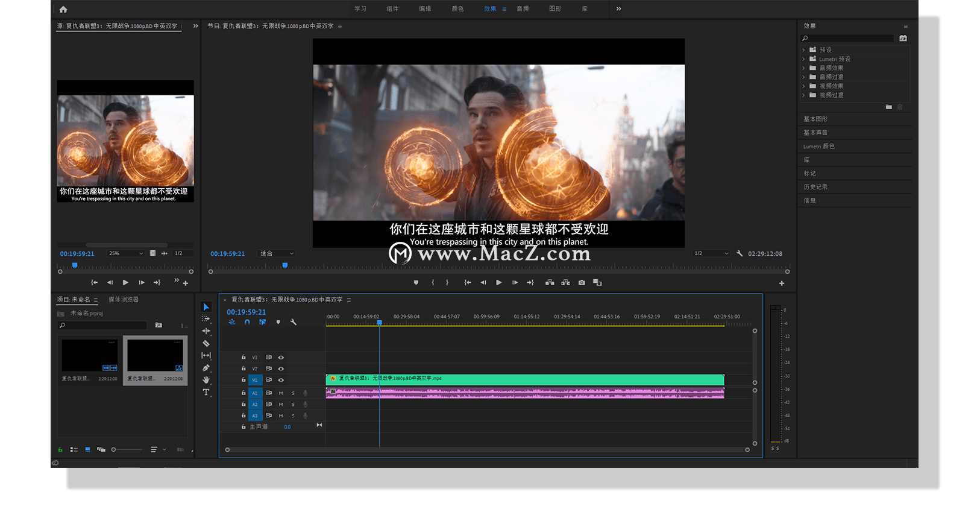Click Mark In bracket in Program monitor
The height and width of the screenshot is (506, 980).
tap(433, 282)
